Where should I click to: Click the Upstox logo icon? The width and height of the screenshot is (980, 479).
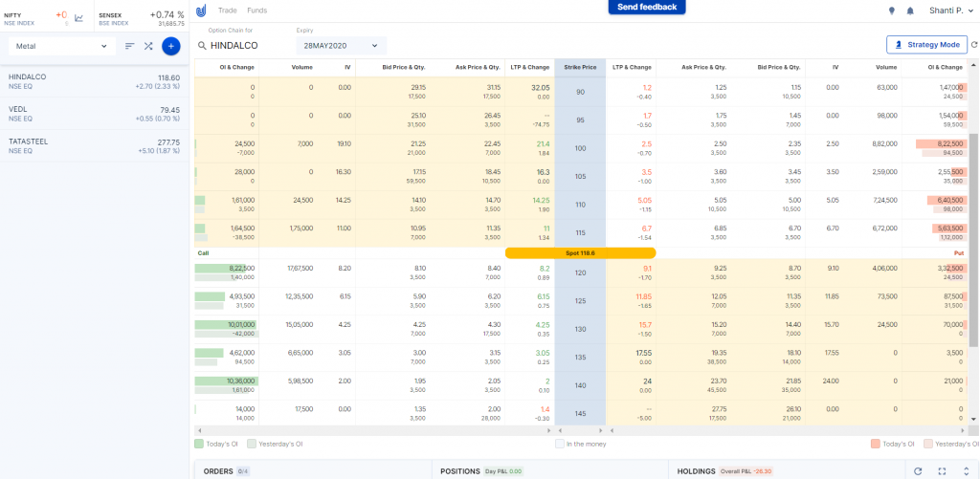tap(201, 11)
